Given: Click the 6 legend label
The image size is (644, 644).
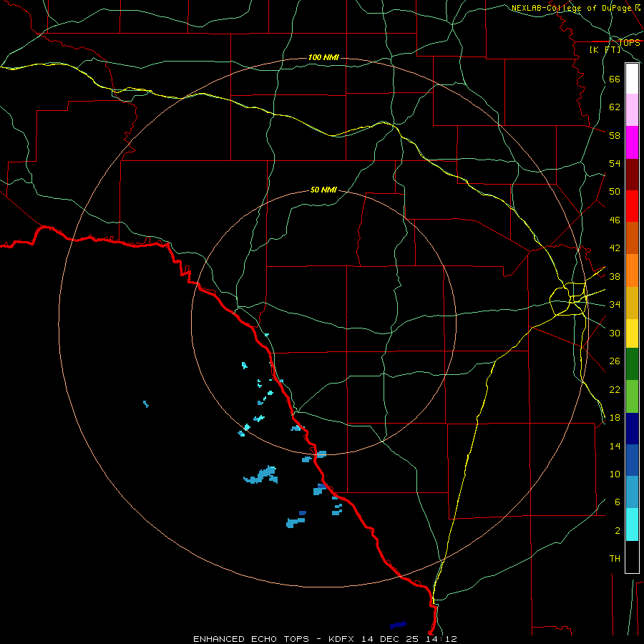Looking at the screenshot, I should 618,502.
